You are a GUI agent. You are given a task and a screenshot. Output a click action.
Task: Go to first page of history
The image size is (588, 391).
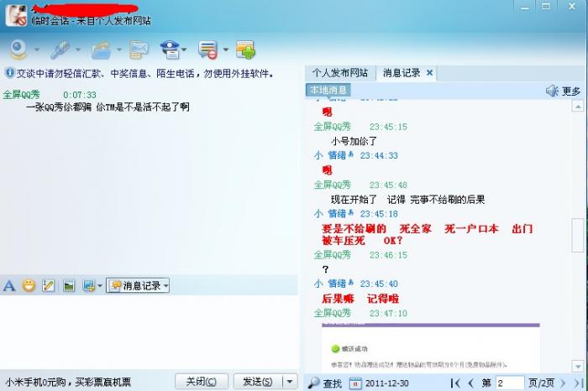(455, 383)
